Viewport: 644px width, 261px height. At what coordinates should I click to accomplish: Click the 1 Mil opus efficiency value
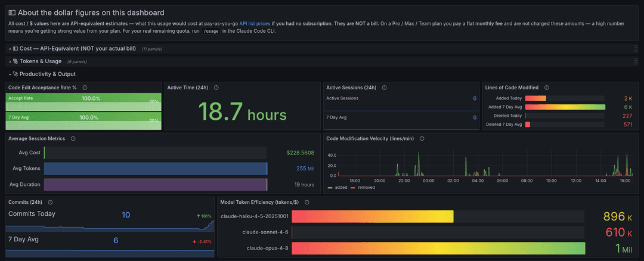pos(624,248)
